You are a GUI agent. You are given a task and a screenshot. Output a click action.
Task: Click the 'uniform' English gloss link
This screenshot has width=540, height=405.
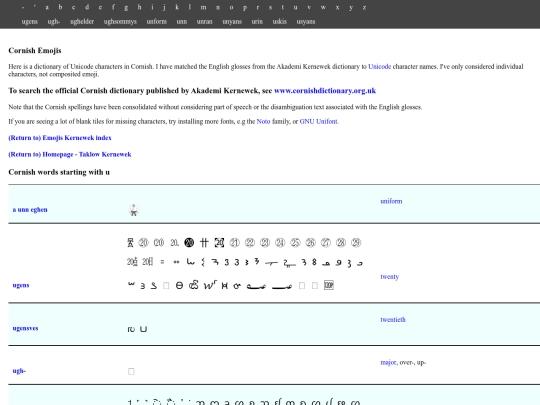[391, 201]
